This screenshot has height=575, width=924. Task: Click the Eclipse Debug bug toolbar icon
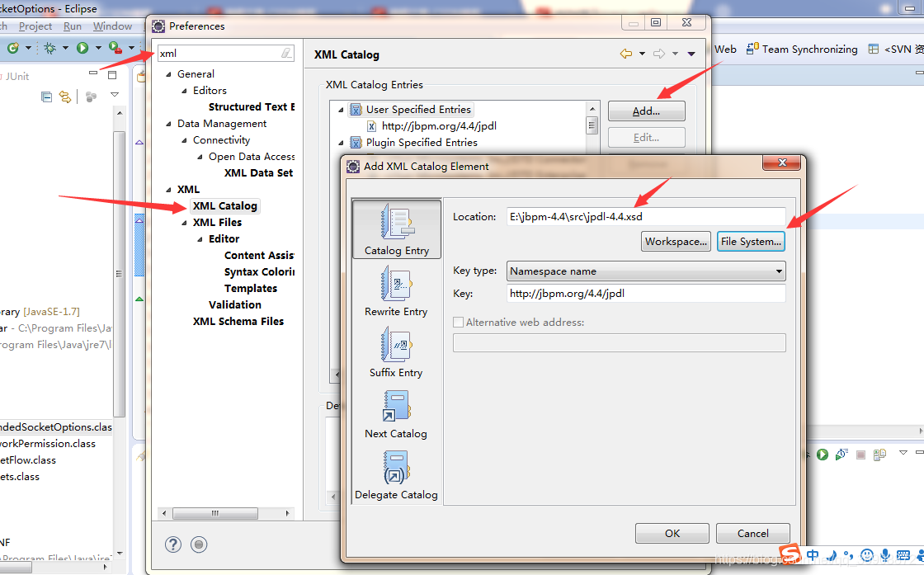click(50, 48)
